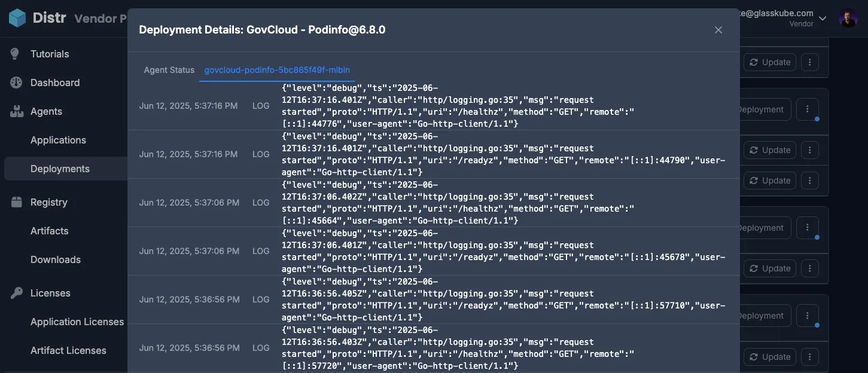
Task: Click LOG label in the port 57710 row
Action: [x=261, y=299]
